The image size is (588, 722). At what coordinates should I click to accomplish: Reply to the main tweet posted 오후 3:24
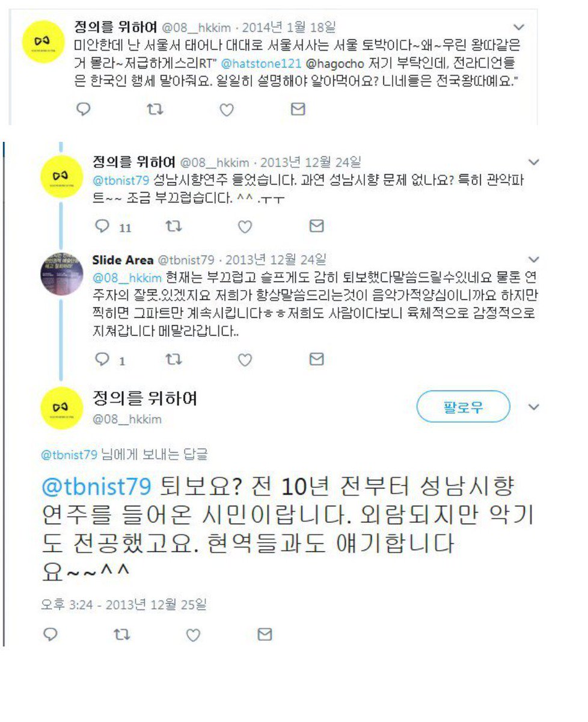[x=51, y=635]
